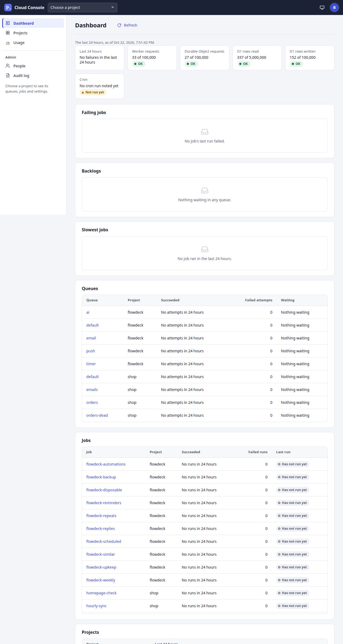
Task: Click the People icon in the Admin section
Action: tap(8, 66)
